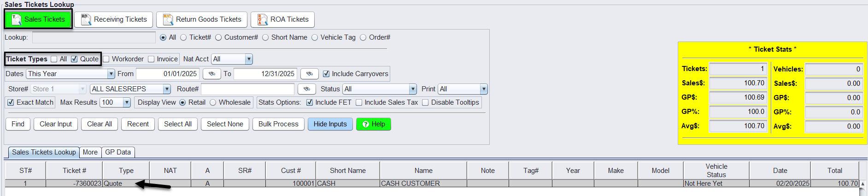Open the ALL SALESREPS dropdown
Screen dimensions: 868x196
coord(167,89)
